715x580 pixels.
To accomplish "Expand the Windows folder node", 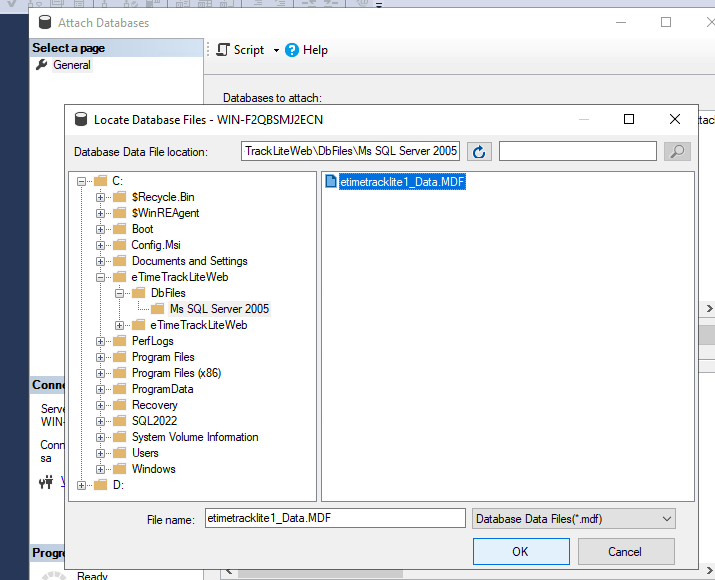I will (x=100, y=469).
